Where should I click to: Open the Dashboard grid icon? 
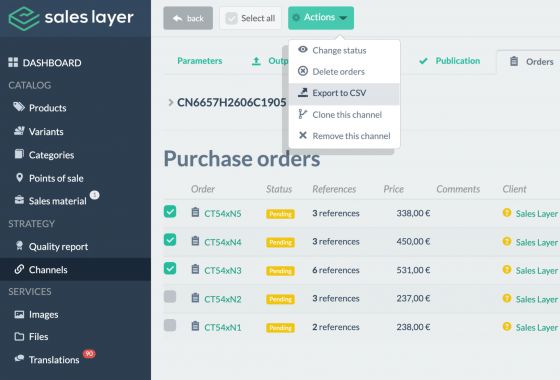pyautogui.click(x=13, y=62)
